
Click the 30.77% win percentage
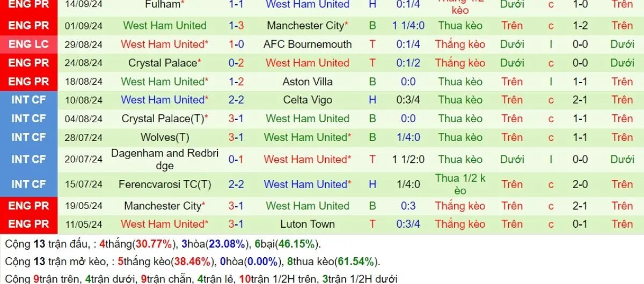tap(155, 244)
